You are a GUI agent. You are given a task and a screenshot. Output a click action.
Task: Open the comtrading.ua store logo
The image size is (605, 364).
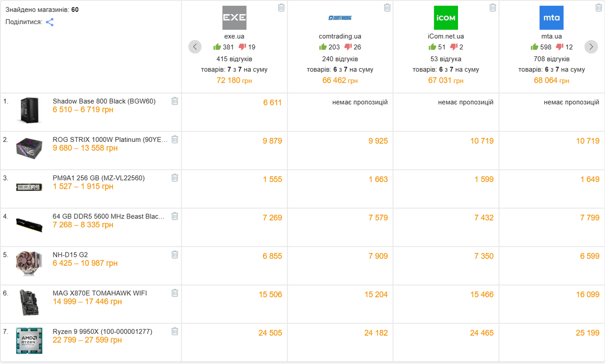[340, 18]
